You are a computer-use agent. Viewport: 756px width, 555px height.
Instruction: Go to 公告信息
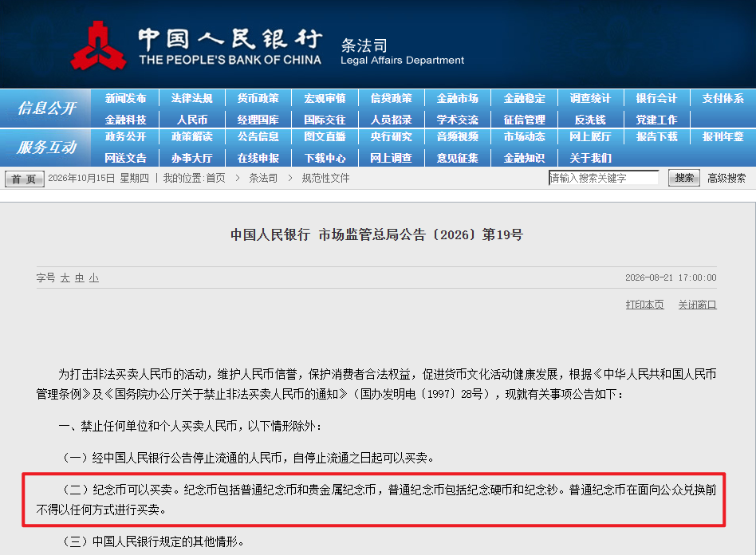coord(258,137)
